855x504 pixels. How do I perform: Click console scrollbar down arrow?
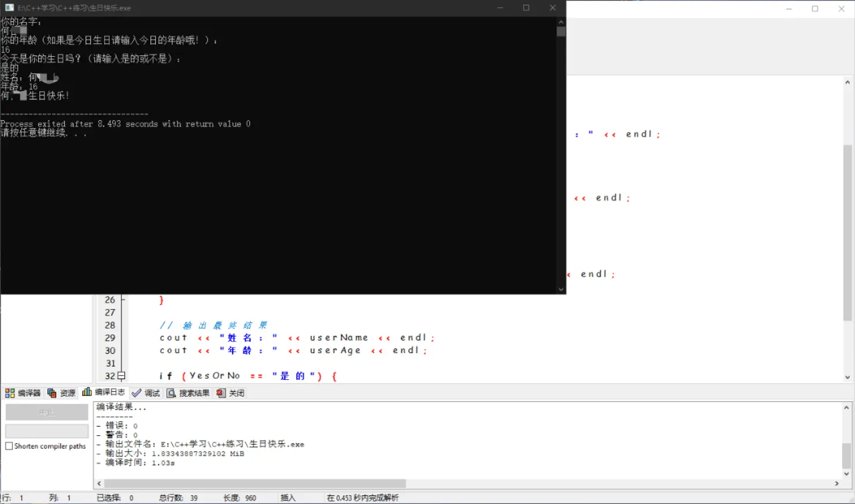click(x=561, y=289)
